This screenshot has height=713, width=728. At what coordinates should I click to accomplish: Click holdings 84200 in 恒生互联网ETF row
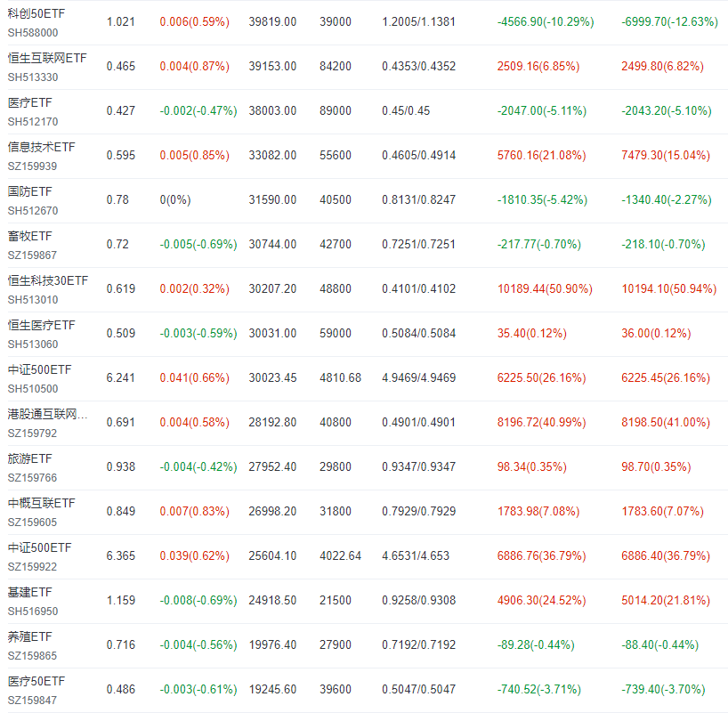tap(336, 67)
